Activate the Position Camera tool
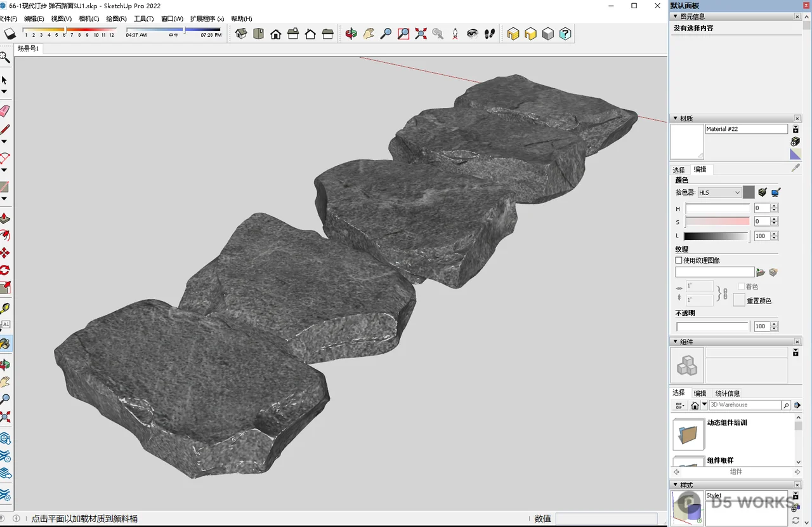 (x=455, y=34)
